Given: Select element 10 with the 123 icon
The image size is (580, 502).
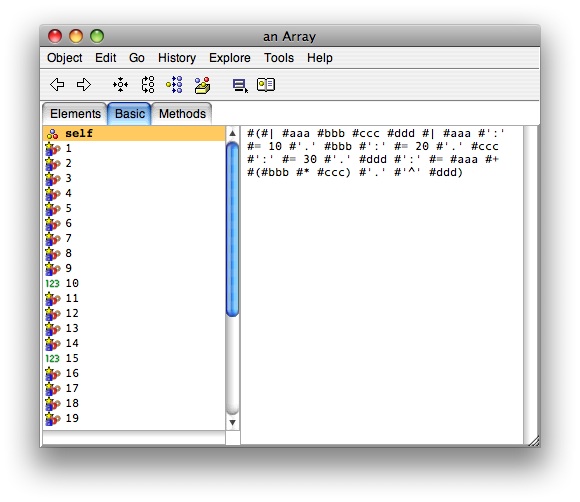Looking at the screenshot, I should (134, 283).
